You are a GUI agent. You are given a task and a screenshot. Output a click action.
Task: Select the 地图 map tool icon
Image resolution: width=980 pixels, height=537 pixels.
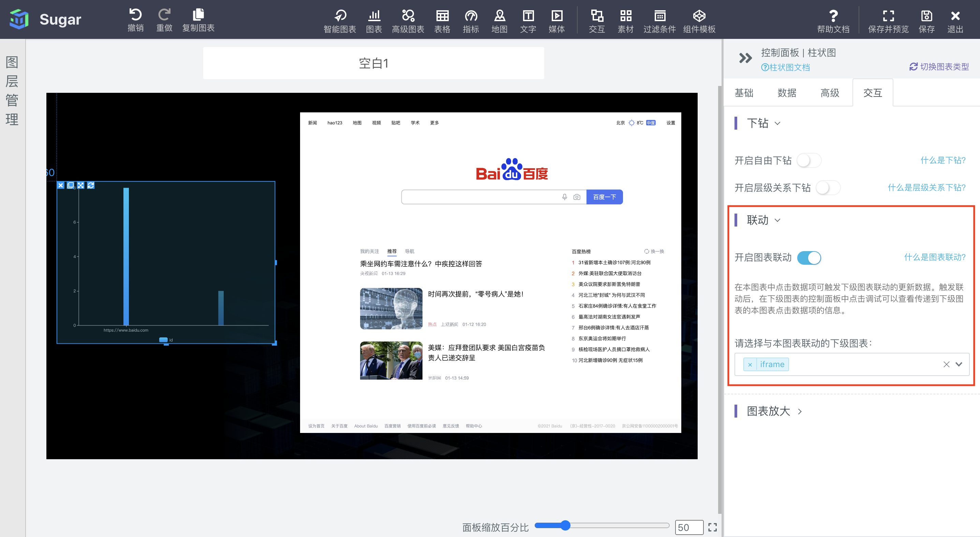pos(499,16)
